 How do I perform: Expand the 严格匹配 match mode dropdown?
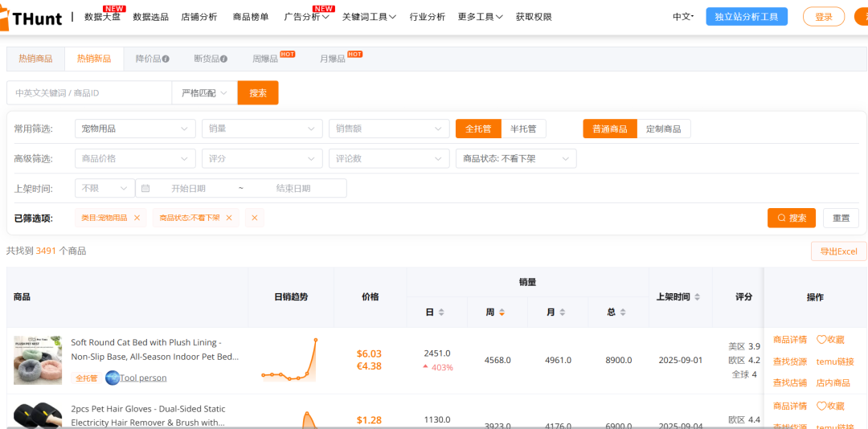(204, 93)
